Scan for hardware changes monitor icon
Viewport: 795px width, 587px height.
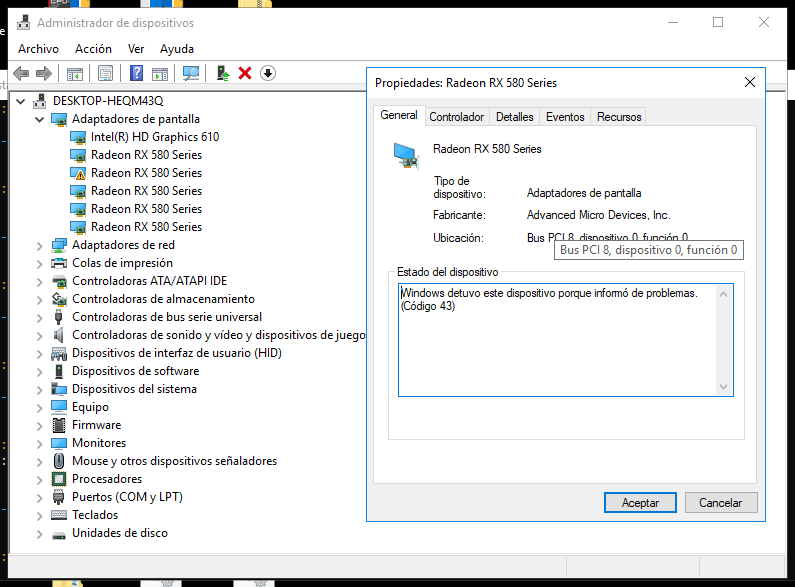click(x=191, y=74)
